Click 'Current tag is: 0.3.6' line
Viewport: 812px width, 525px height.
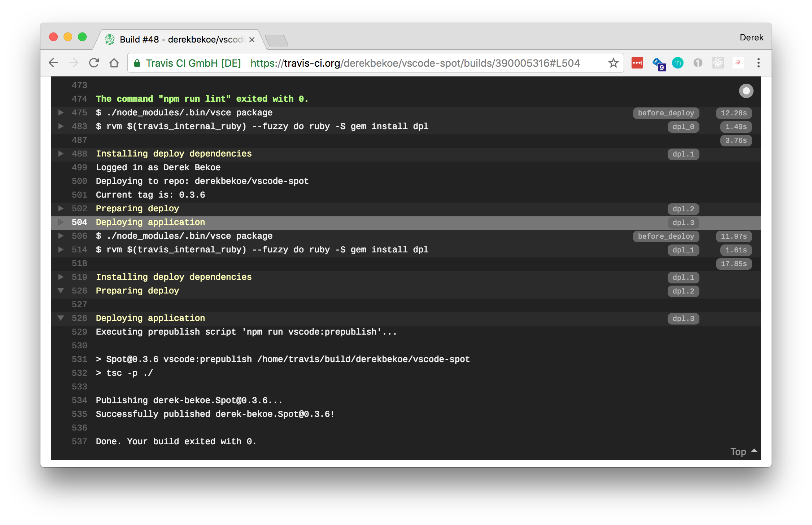(150, 195)
